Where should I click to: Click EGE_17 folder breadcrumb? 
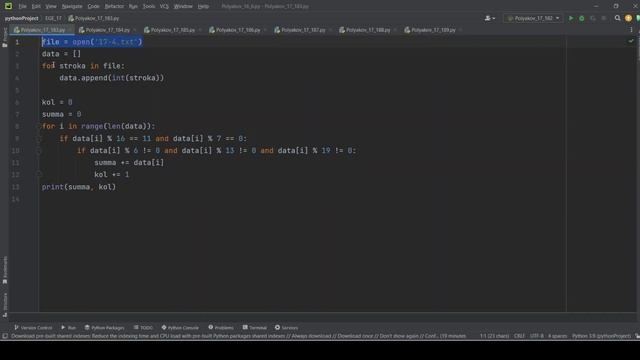click(x=53, y=18)
